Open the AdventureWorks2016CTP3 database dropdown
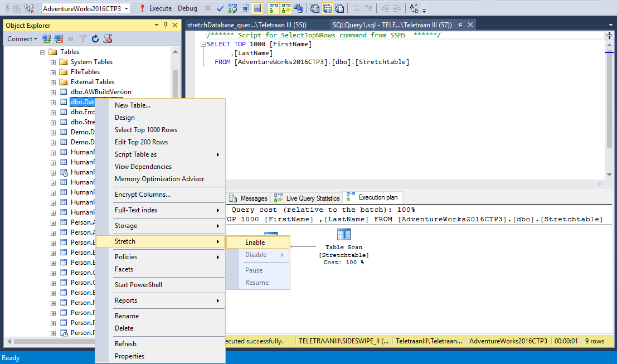This screenshot has height=364, width=617. pyautogui.click(x=127, y=8)
